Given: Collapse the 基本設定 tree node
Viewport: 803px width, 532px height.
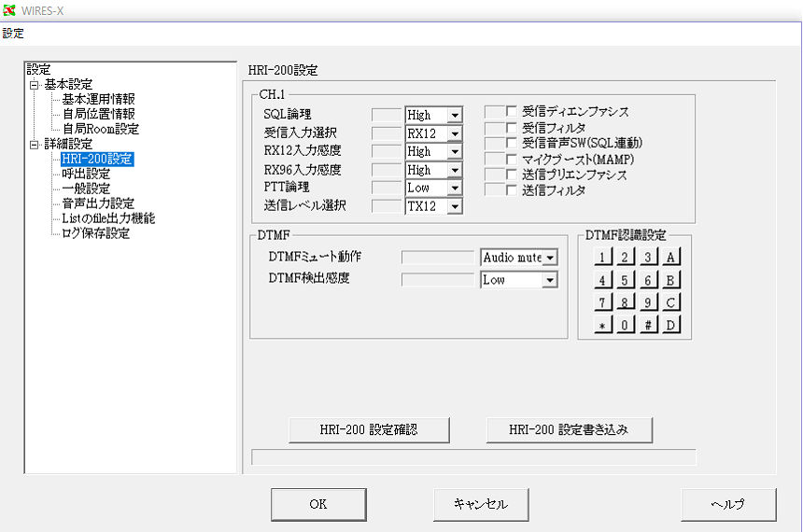Looking at the screenshot, I should click(34, 85).
